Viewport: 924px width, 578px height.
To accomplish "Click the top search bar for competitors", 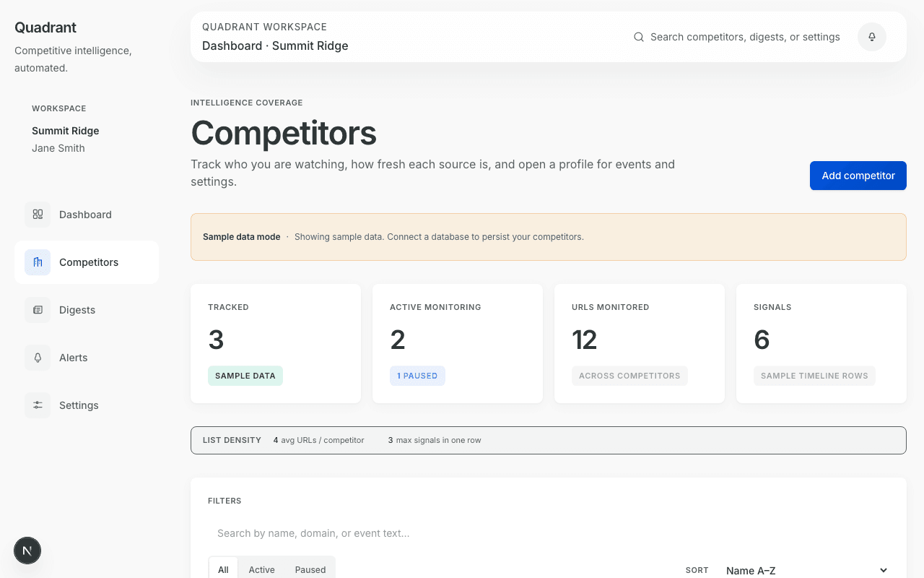I will tap(744, 36).
